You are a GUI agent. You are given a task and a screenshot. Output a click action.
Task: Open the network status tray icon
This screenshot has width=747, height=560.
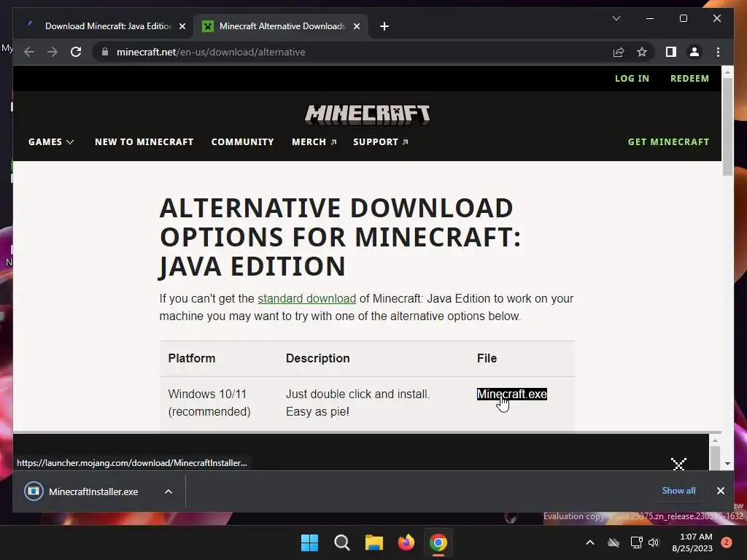[x=636, y=542]
